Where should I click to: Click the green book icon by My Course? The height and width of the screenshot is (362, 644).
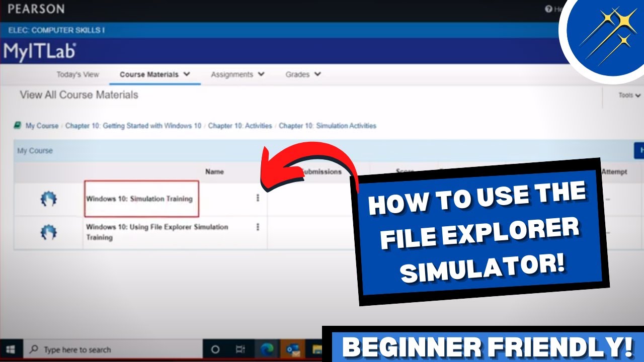point(18,125)
